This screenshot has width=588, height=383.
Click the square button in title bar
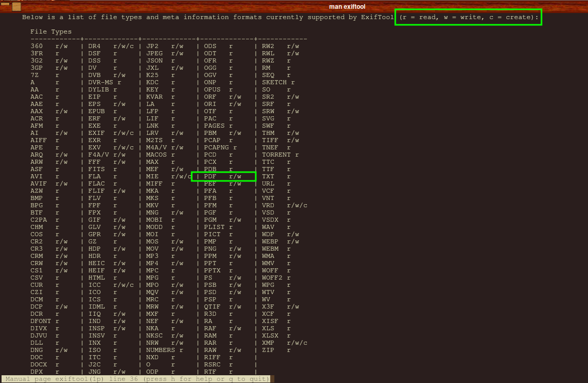pyautogui.click(x=17, y=7)
